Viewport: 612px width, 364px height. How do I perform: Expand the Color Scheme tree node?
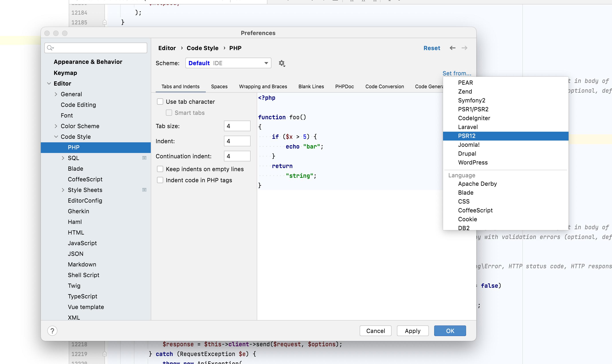pyautogui.click(x=56, y=126)
